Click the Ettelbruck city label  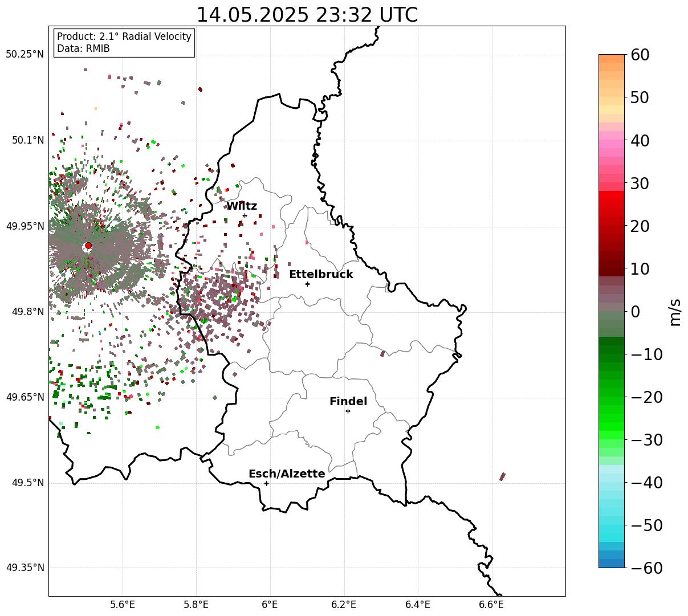[321, 275]
